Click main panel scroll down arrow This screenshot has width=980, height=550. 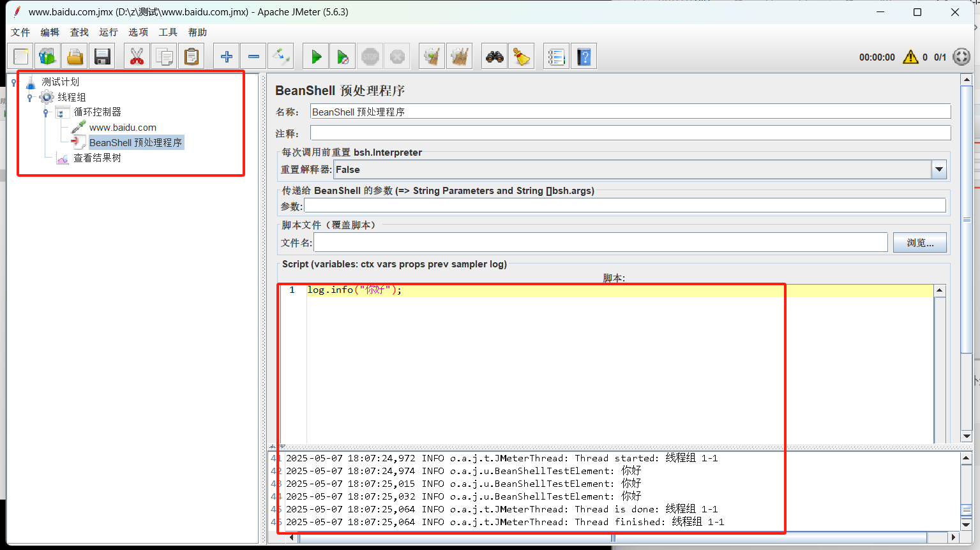(x=966, y=436)
